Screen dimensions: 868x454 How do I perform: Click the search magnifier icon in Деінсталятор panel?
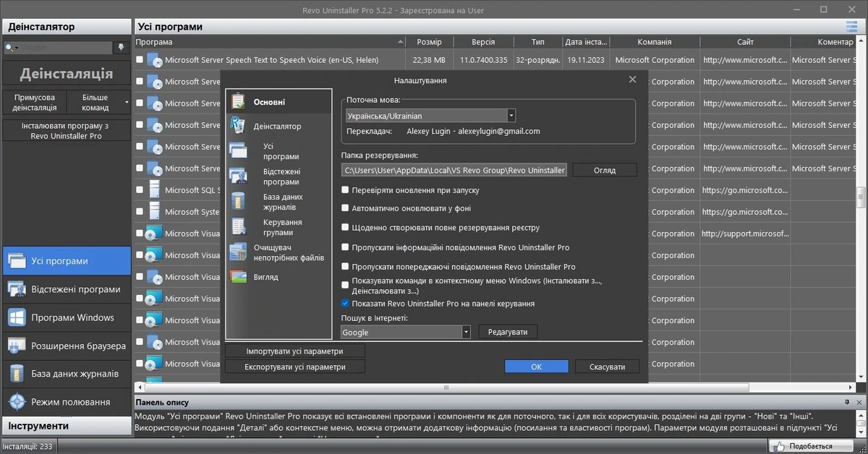pyautogui.click(x=10, y=48)
